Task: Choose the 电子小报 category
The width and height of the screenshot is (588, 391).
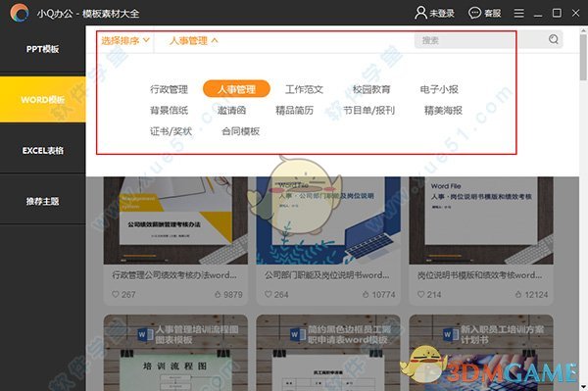Action: pos(439,89)
